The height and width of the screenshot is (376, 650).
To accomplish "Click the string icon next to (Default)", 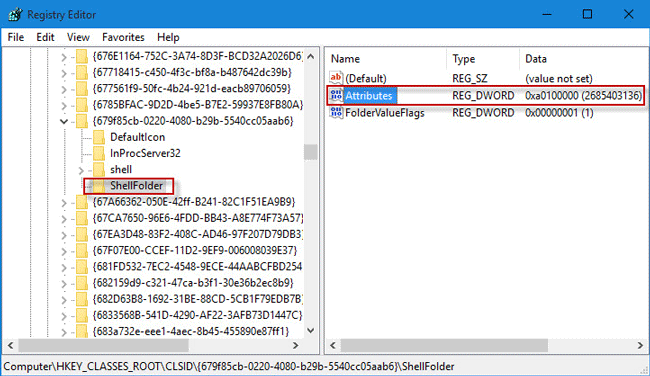I will coord(336,78).
